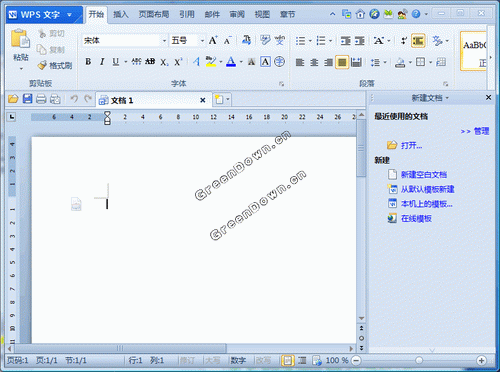Toggle Italic formatting
This screenshot has height=372, width=500.
pyautogui.click(x=102, y=62)
